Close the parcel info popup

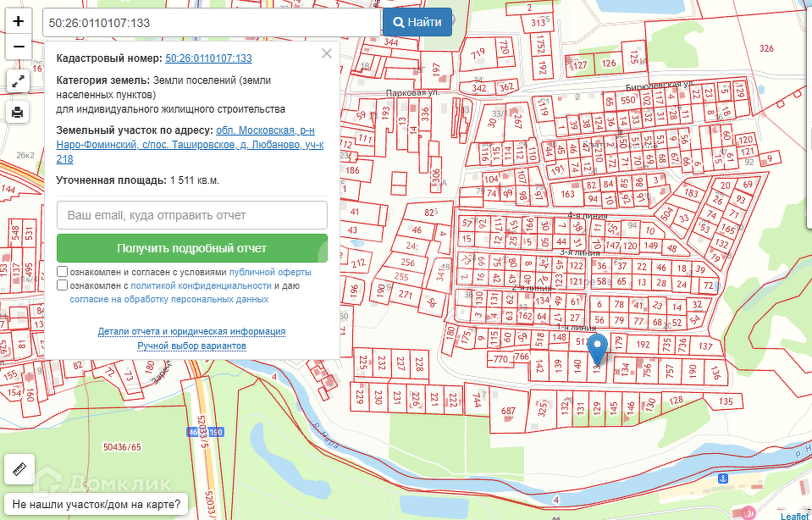coord(326,53)
